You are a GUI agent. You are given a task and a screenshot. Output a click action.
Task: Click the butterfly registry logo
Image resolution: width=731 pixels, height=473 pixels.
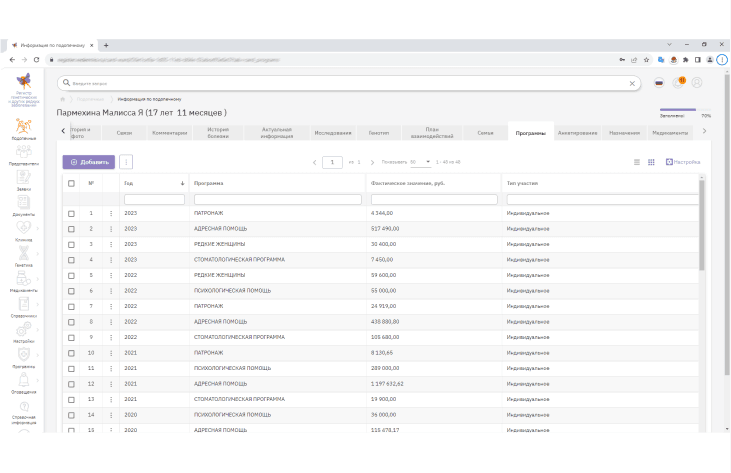point(23,81)
